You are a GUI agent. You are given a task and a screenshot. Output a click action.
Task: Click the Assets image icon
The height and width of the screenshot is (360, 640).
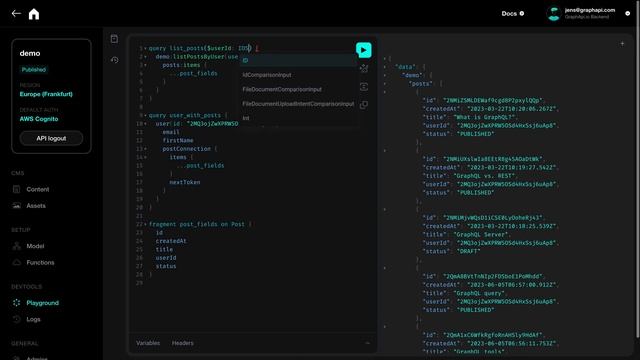[x=16, y=206]
